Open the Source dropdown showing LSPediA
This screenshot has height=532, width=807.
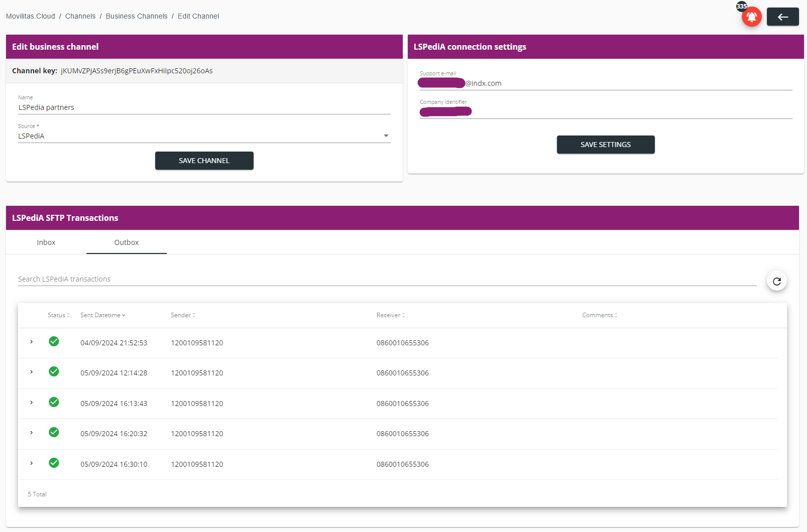204,136
